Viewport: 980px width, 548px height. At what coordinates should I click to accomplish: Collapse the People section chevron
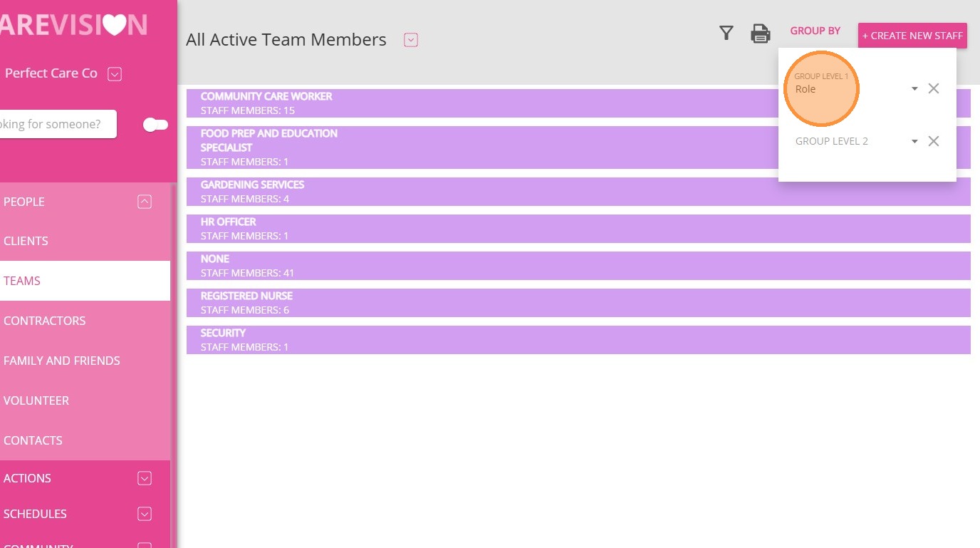coord(145,202)
